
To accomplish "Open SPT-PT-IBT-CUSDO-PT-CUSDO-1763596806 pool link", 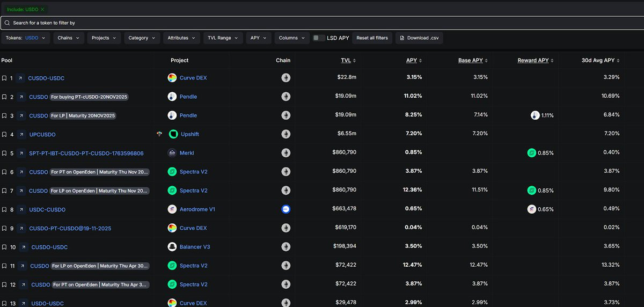I will [86, 153].
